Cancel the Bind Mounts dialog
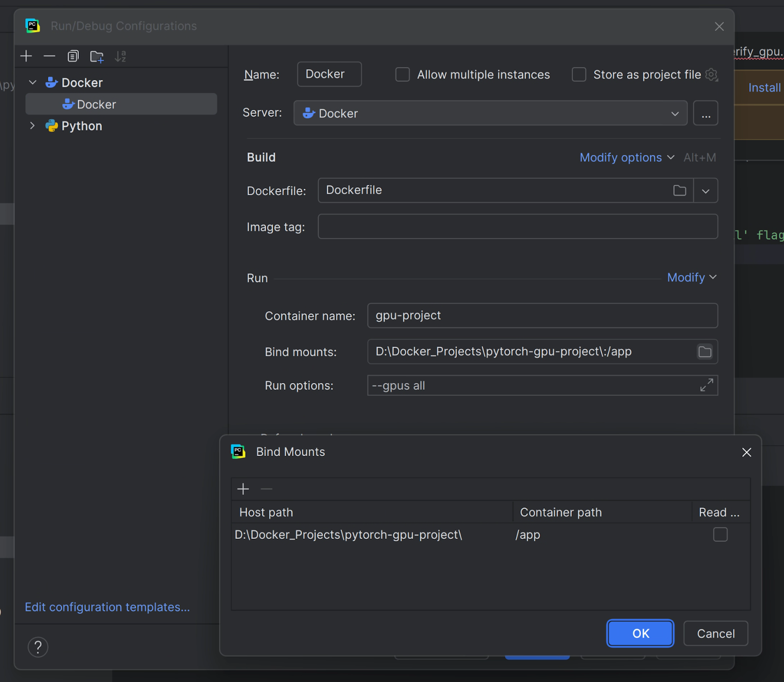 [716, 633]
